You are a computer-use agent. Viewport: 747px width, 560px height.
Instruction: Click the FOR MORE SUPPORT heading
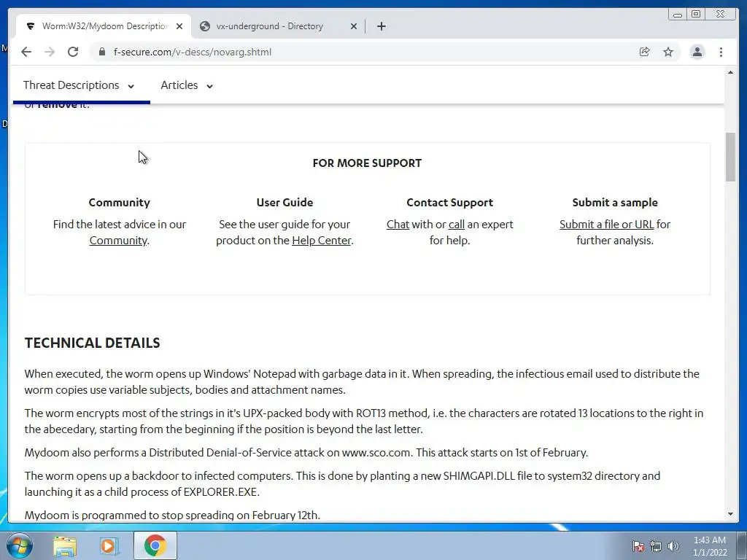[x=368, y=163]
